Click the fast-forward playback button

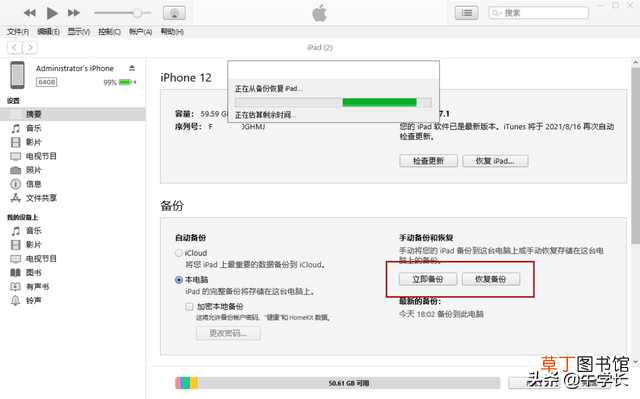(x=74, y=13)
